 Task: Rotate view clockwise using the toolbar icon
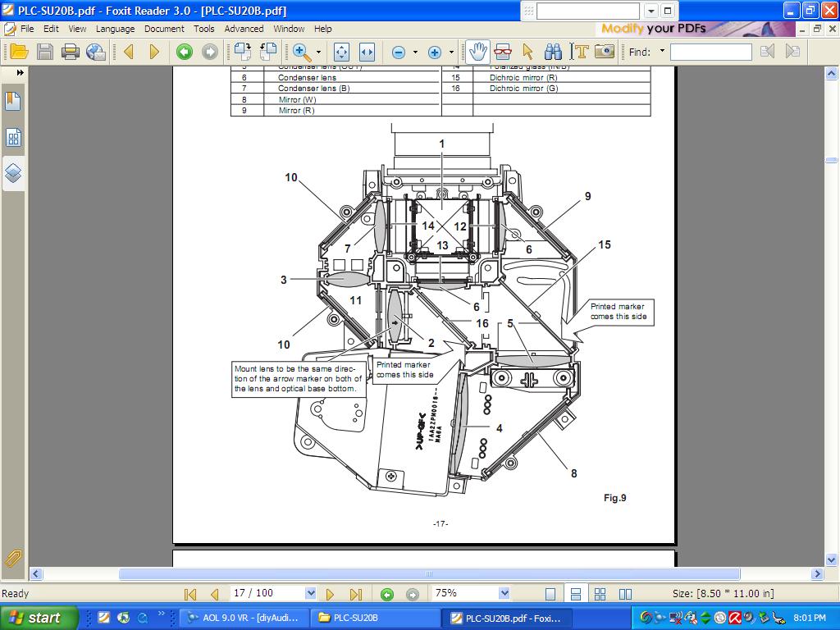tap(243, 52)
